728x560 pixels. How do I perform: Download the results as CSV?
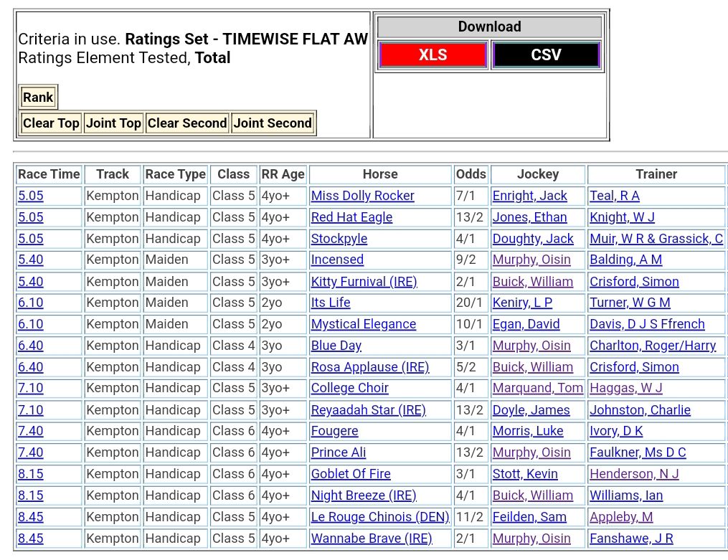(x=546, y=55)
